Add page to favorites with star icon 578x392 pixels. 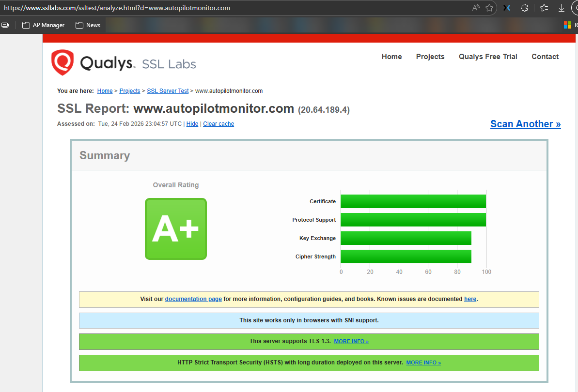tap(489, 8)
